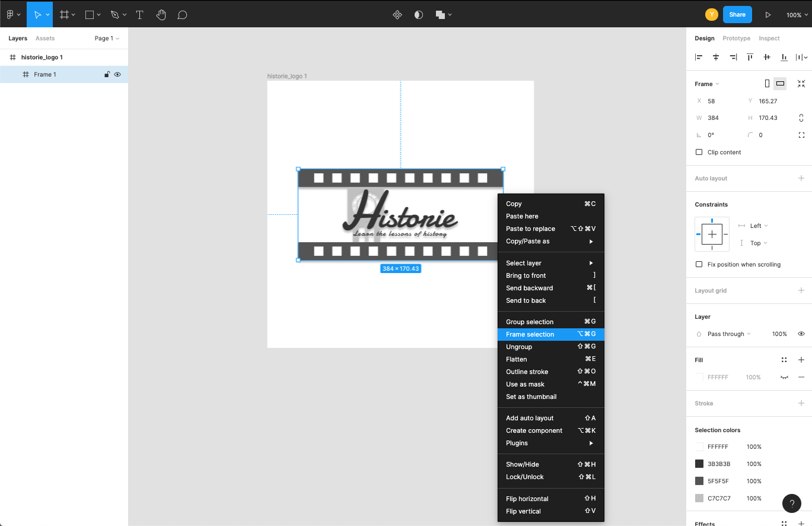Toggle constrain proportions lock
The width and height of the screenshot is (812, 526).
[801, 118]
